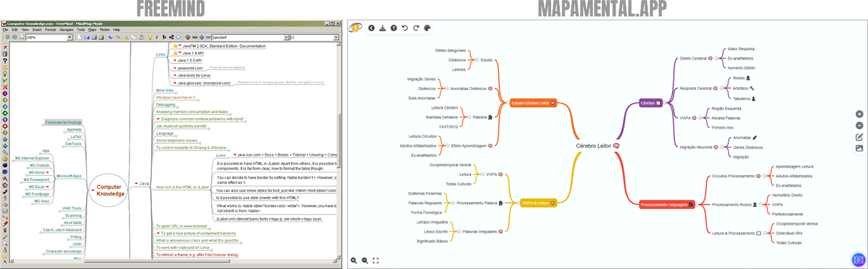Open help question icon in Mapamental
The height and width of the screenshot is (269, 868).
(x=394, y=28)
